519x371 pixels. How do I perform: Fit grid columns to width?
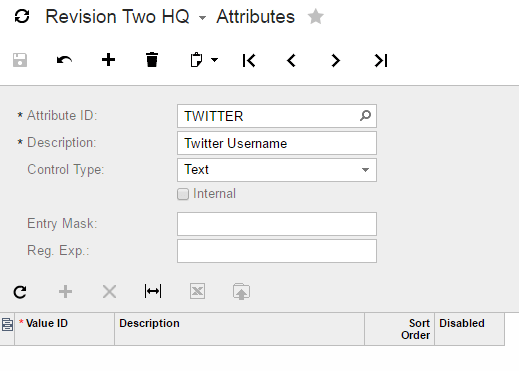pos(153,291)
